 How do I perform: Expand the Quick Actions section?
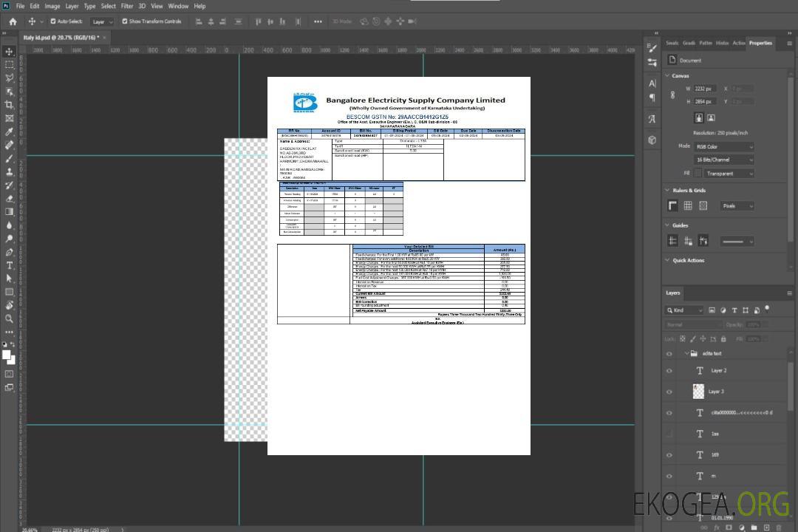(x=667, y=260)
